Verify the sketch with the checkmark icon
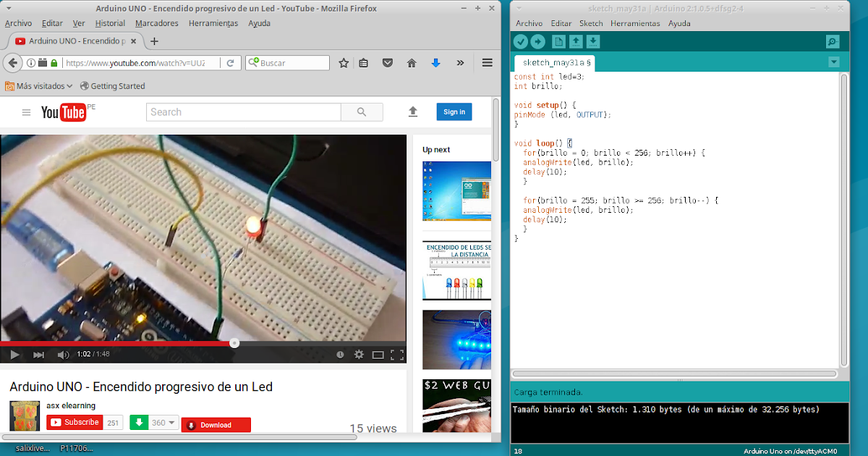Screen dimensions: 868x456 tap(520, 42)
